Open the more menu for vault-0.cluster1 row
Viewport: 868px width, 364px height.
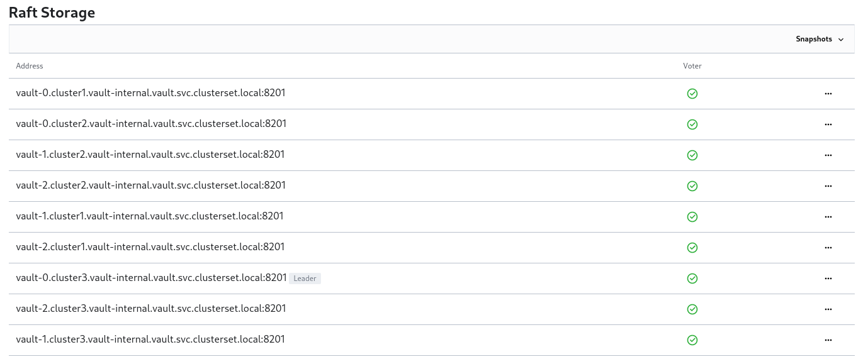coord(828,94)
